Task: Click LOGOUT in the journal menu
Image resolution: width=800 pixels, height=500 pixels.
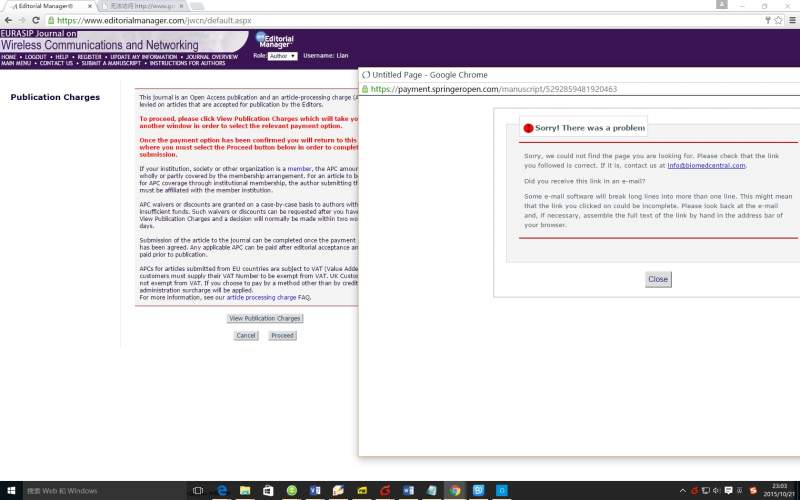Action: [x=36, y=57]
